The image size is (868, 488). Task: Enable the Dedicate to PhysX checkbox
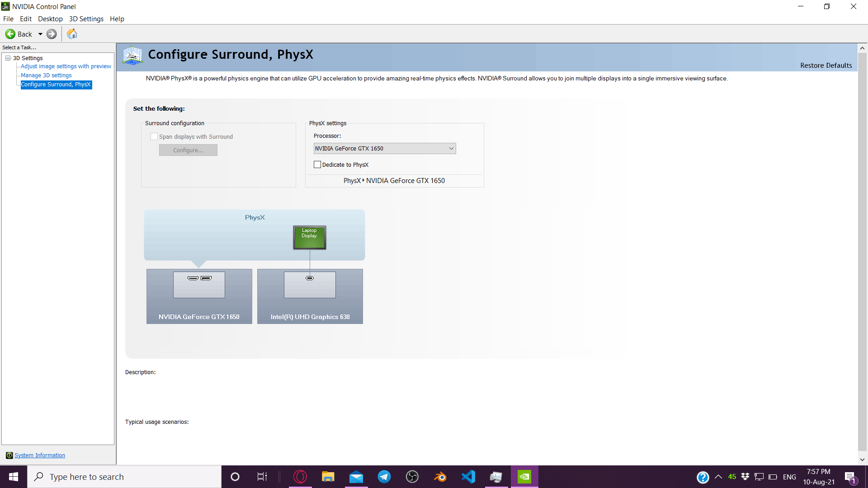pyautogui.click(x=316, y=164)
